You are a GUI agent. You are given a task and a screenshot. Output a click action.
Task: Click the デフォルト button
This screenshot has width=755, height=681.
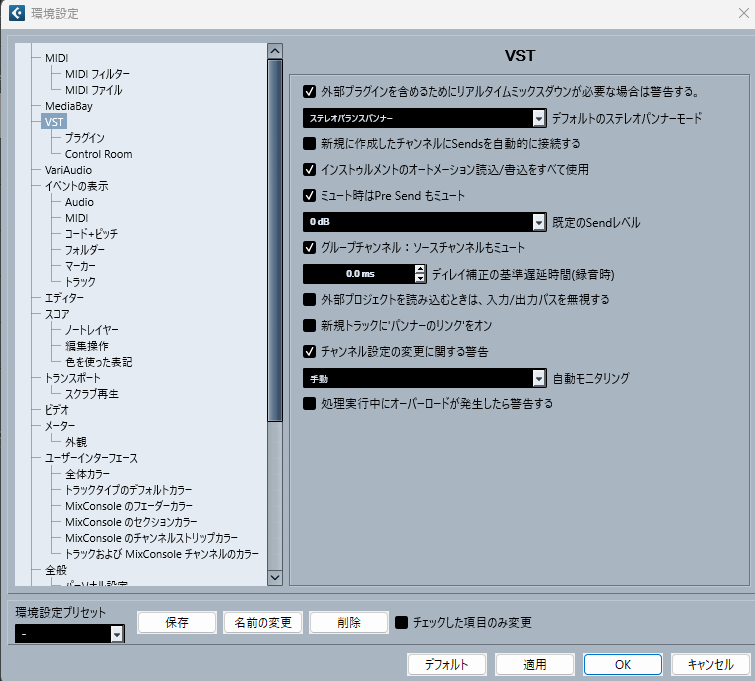(447, 665)
